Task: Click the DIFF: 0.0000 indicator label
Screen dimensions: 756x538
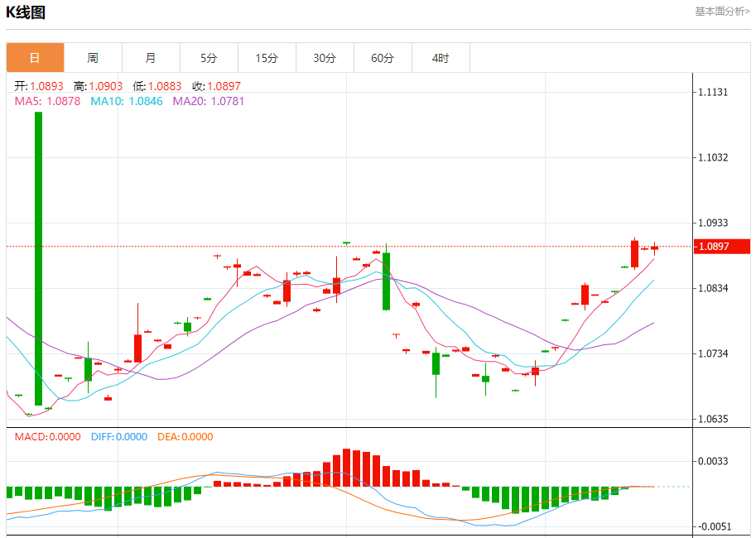Action: (x=119, y=437)
